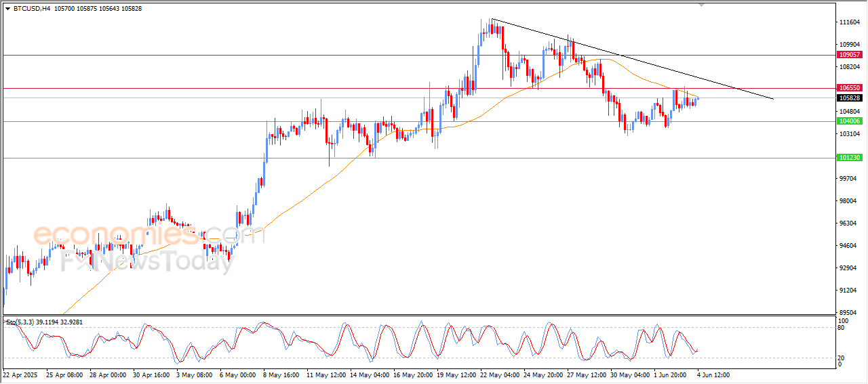
Task: Click the grey chart shift triangle marker
Action: [x=701, y=5]
